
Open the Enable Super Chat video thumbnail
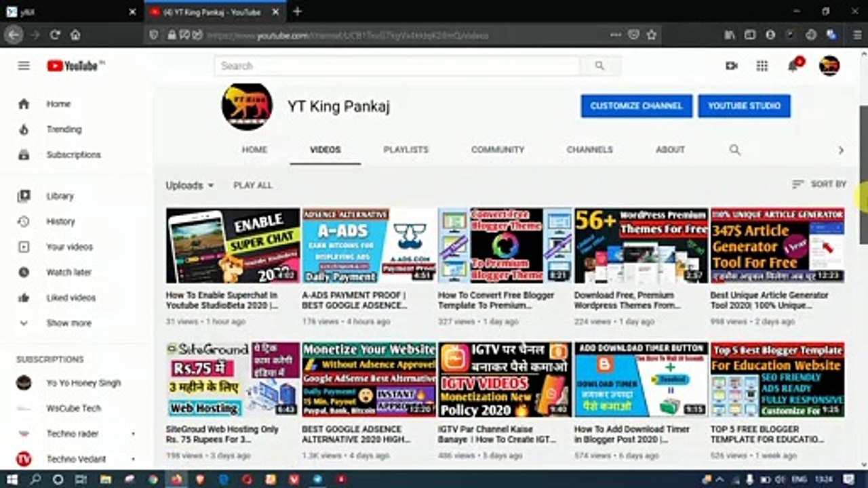click(x=233, y=245)
